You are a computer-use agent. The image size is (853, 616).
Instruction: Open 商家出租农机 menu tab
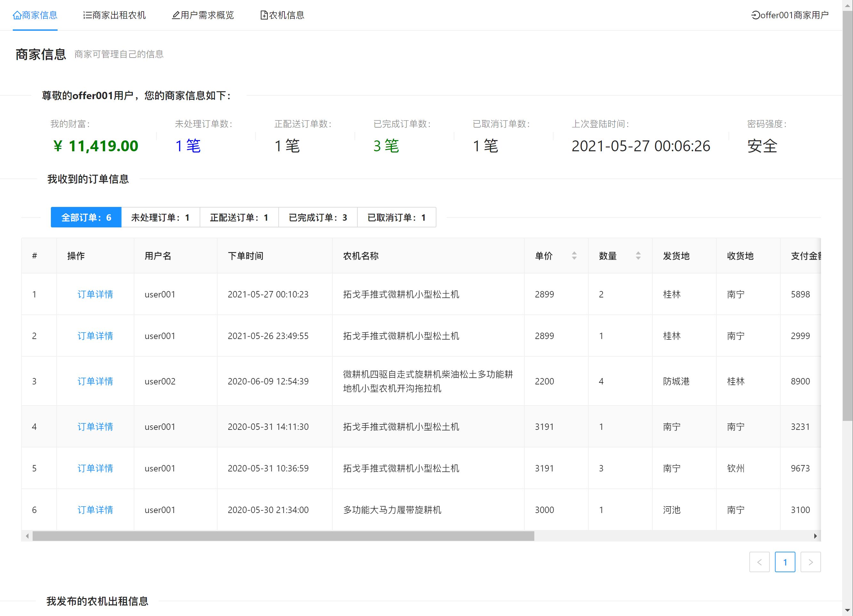[118, 15]
